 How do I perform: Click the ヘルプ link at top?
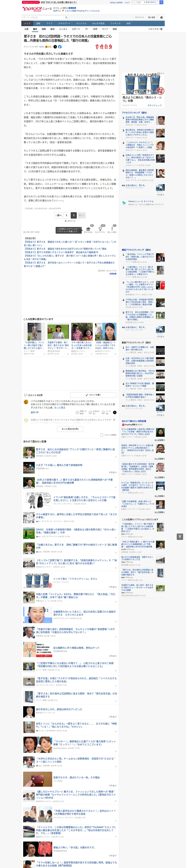[x=127, y=2]
